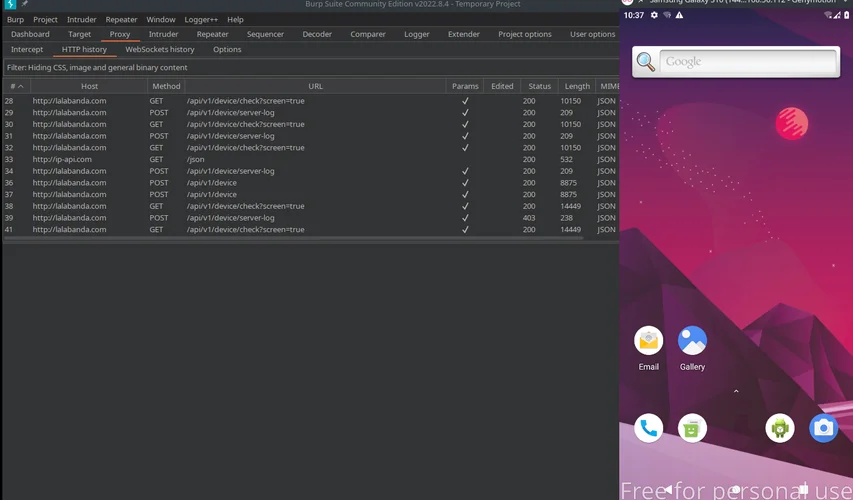This screenshot has height=500, width=853.
Task: Click the filter bar hiding CSS content
Action: (x=311, y=67)
